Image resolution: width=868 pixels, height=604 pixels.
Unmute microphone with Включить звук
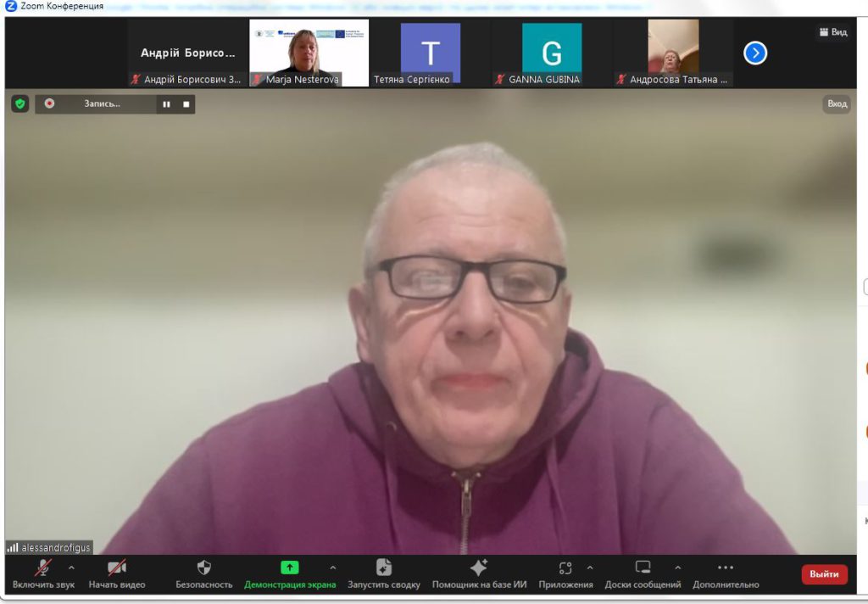click(x=42, y=568)
